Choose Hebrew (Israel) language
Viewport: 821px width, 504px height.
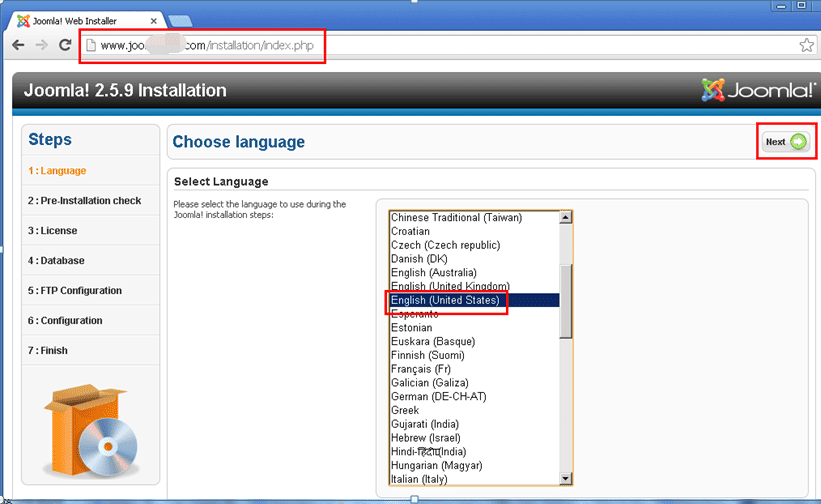click(x=474, y=438)
